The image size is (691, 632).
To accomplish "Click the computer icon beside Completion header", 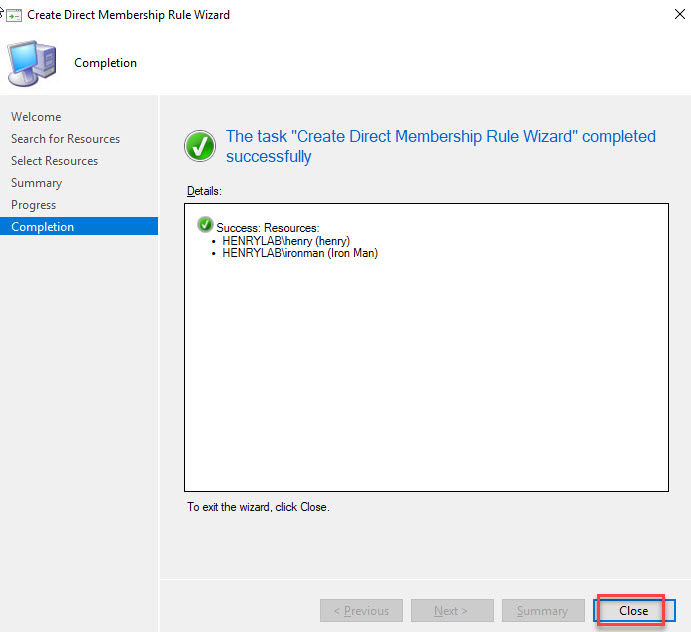I will [31, 63].
